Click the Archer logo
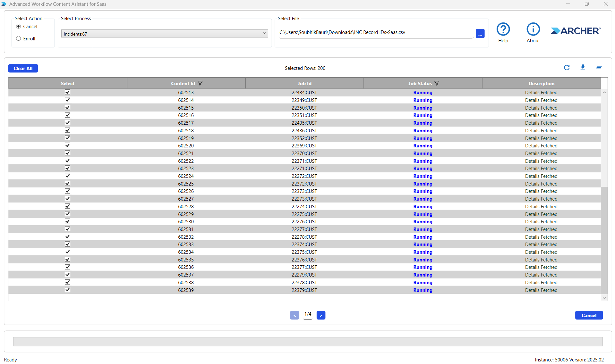Image resolution: width=615 pixels, height=364 pixels. pyautogui.click(x=576, y=31)
